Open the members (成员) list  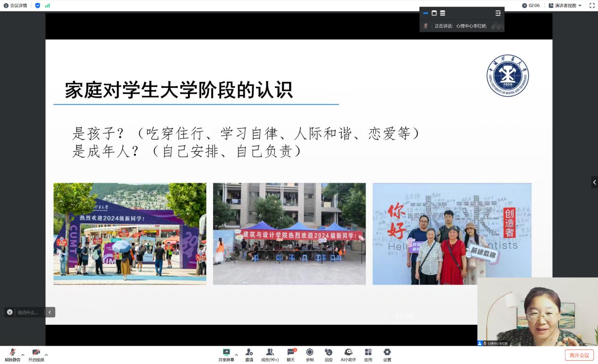[x=270, y=354]
